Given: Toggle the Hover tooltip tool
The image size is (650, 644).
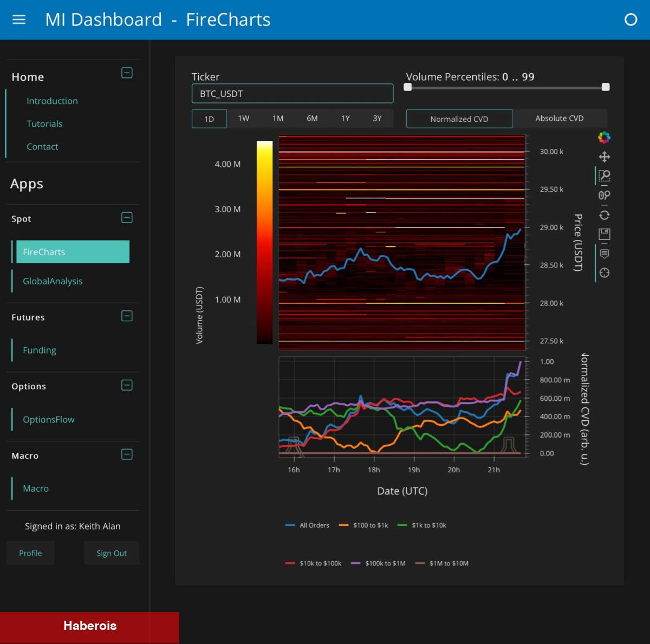Looking at the screenshot, I should pos(604,253).
